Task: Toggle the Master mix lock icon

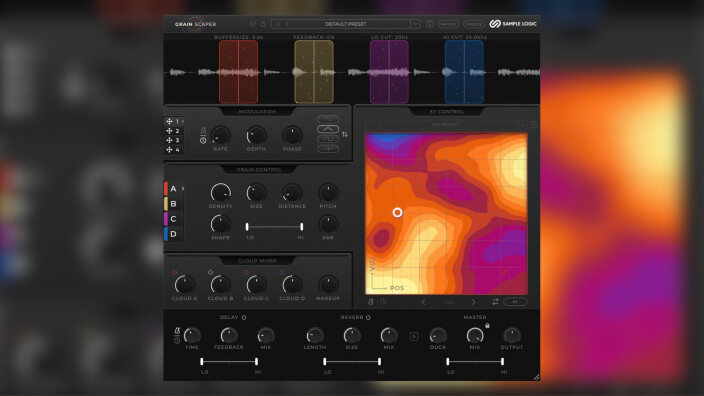Action: (x=487, y=325)
